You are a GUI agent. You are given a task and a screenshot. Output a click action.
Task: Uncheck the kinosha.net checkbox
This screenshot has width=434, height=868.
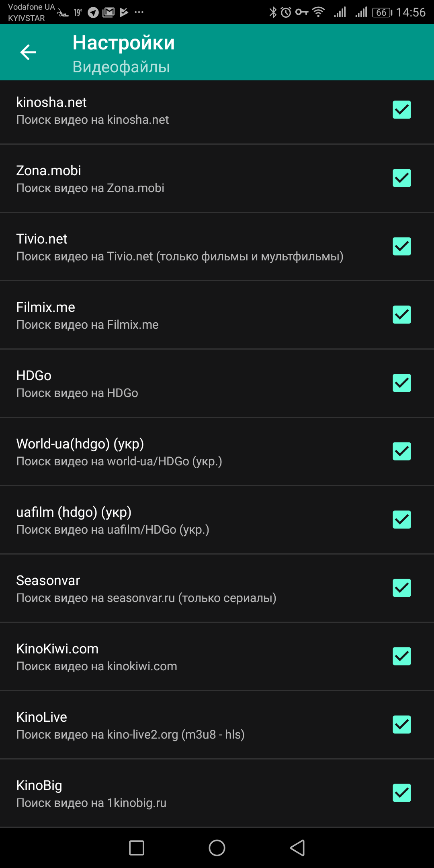402,110
